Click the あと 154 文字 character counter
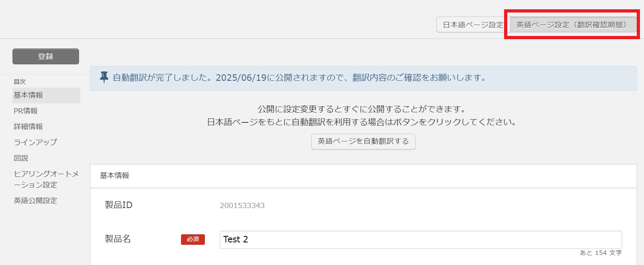Image resolution: width=644 pixels, height=265 pixels. pos(600,253)
